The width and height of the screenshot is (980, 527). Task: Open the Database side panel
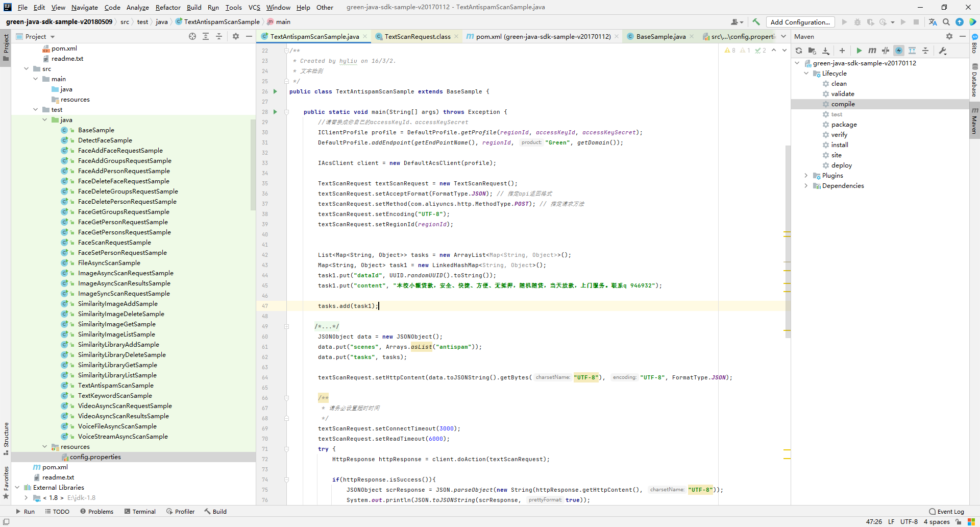coord(974,80)
